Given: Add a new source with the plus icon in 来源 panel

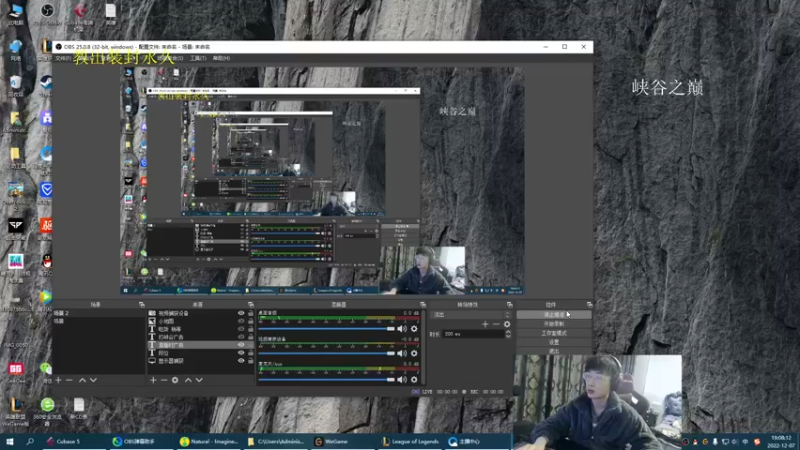Looking at the screenshot, I should tap(153, 380).
